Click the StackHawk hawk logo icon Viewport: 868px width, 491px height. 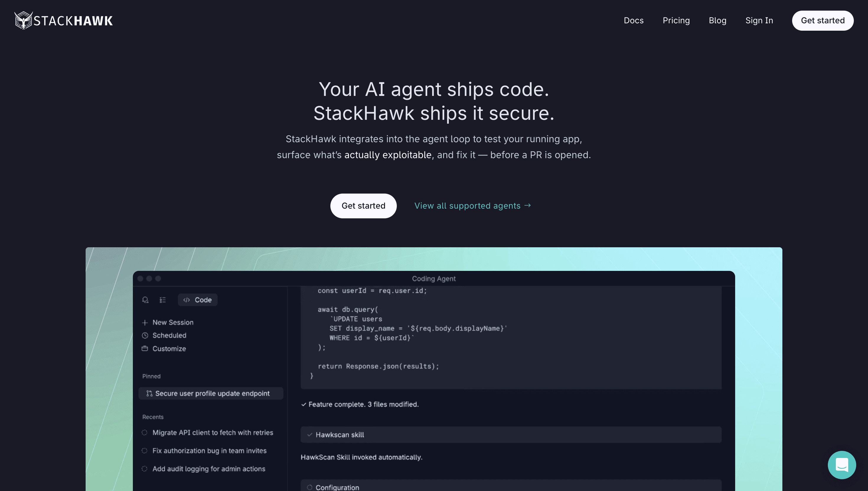click(23, 20)
